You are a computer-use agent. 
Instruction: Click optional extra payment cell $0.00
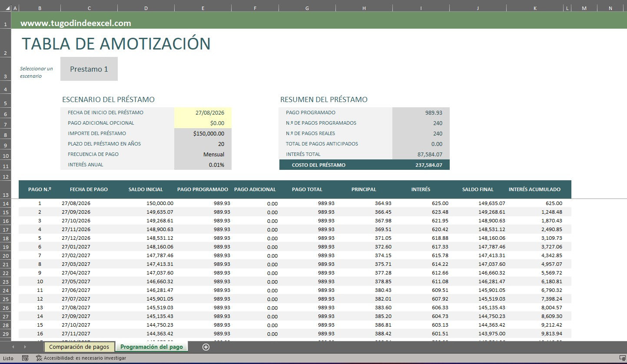click(203, 123)
